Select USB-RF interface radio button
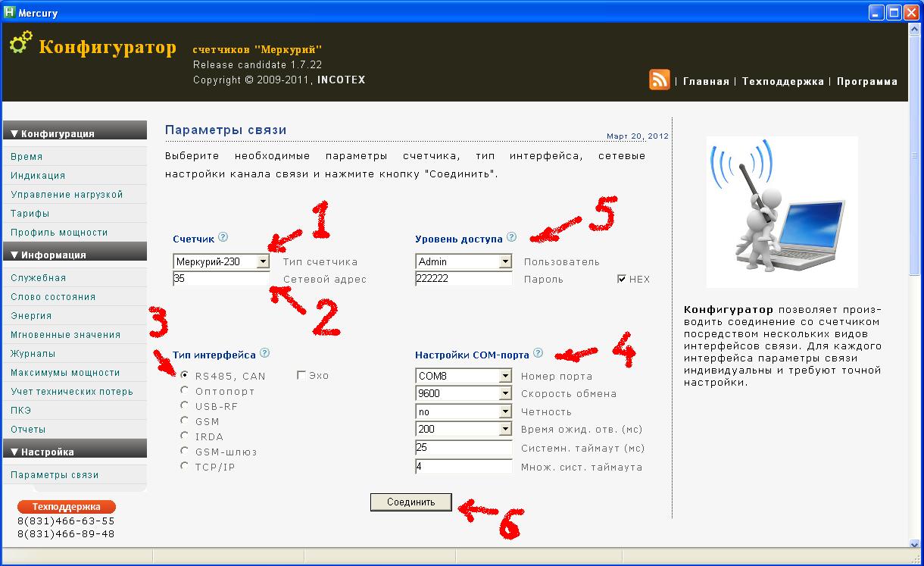Viewport: 924px width, 566px height. pyautogui.click(x=184, y=405)
